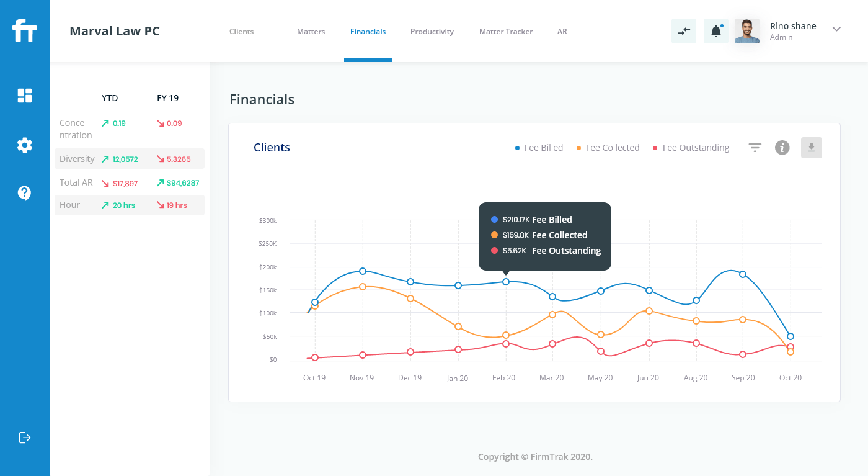Open the Matter Tracker tab
The height and width of the screenshot is (476, 868).
pos(505,31)
